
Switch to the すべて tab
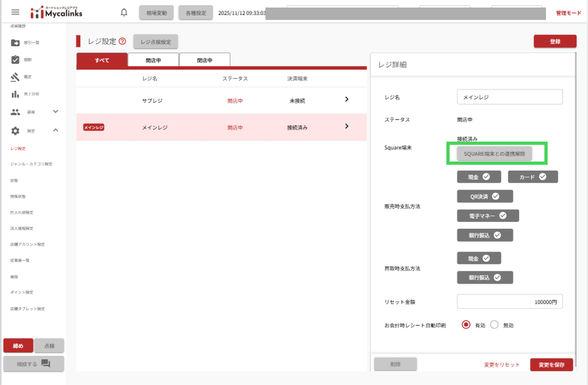102,60
